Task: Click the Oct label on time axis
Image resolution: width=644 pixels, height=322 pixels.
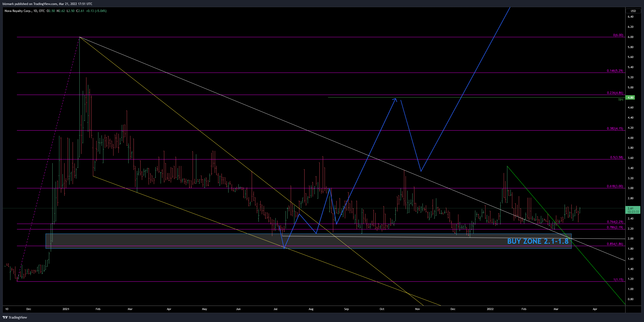Action: 382,309
